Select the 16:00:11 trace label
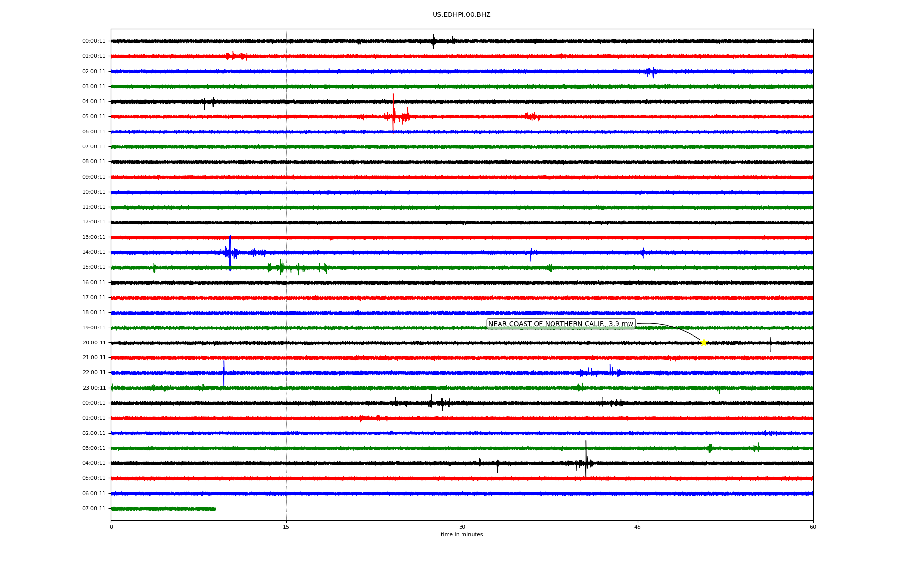 point(94,283)
